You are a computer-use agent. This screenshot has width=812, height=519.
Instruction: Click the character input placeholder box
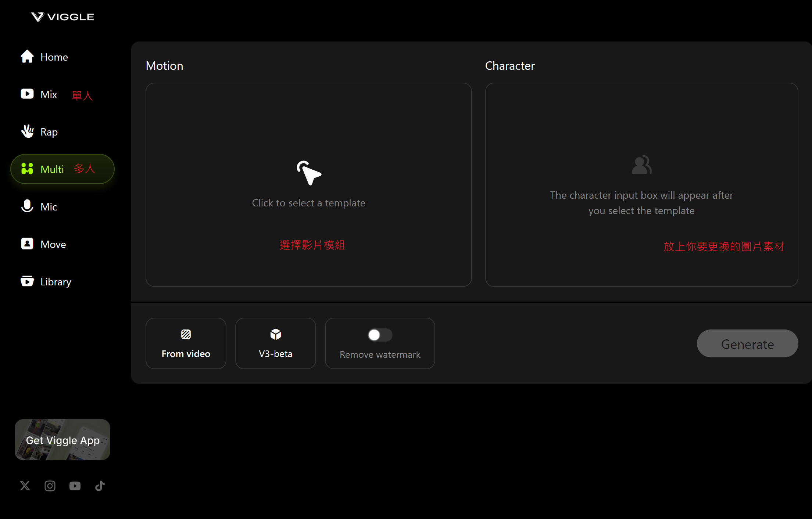coord(641,184)
